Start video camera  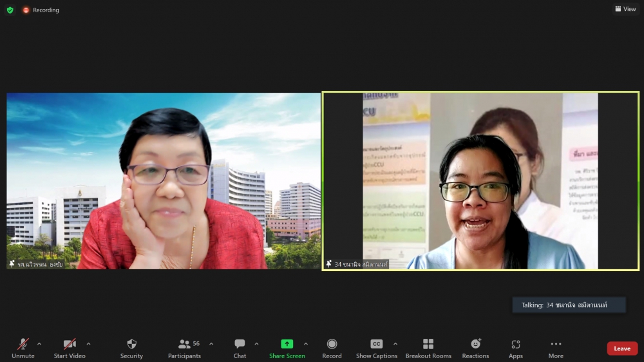click(70, 348)
